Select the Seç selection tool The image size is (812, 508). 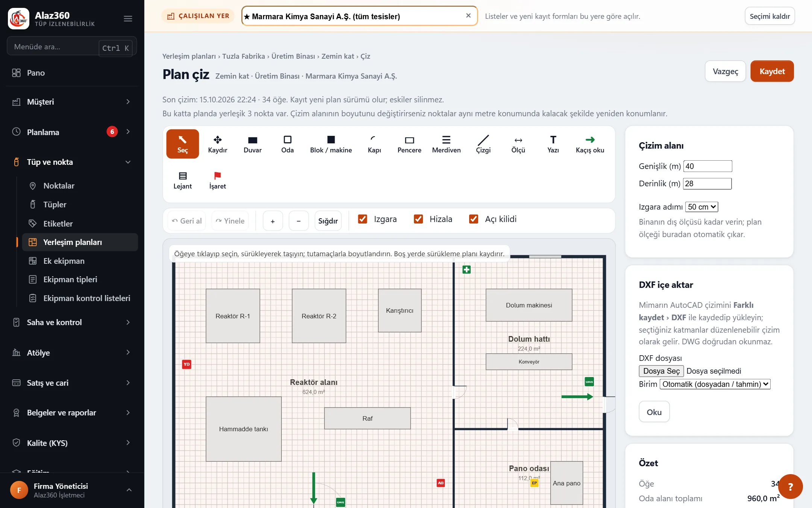pyautogui.click(x=182, y=144)
